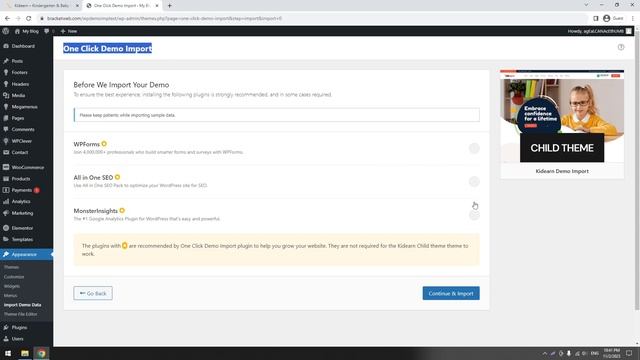Open the Guest profile menu
Viewport: 640px width, 360px height.
(613, 18)
